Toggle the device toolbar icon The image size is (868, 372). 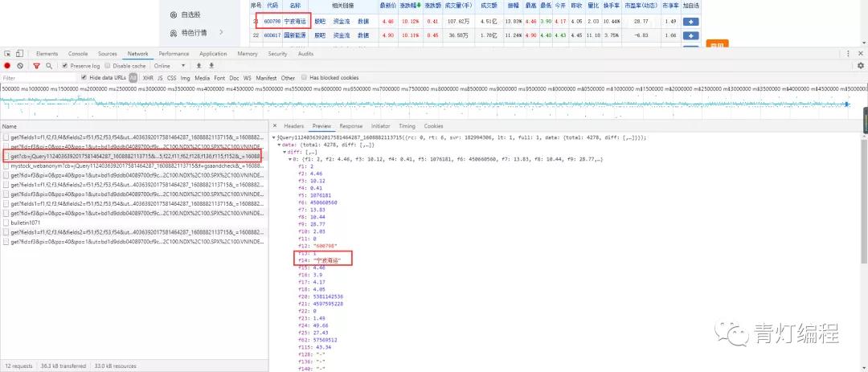coord(19,54)
